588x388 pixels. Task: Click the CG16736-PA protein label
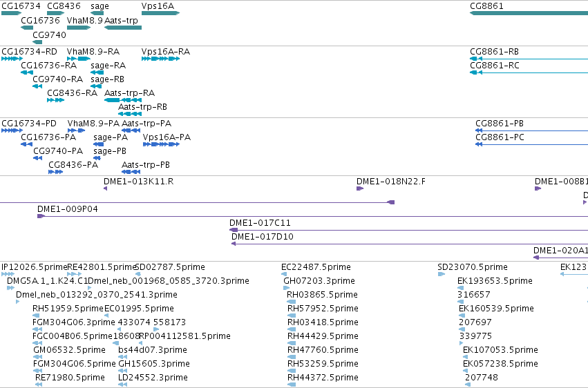click(x=48, y=137)
